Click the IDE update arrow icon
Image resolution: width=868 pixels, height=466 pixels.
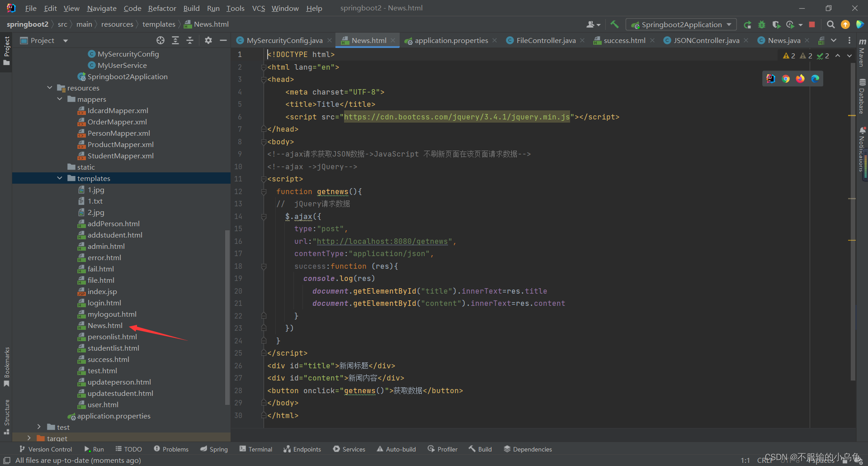845,24
